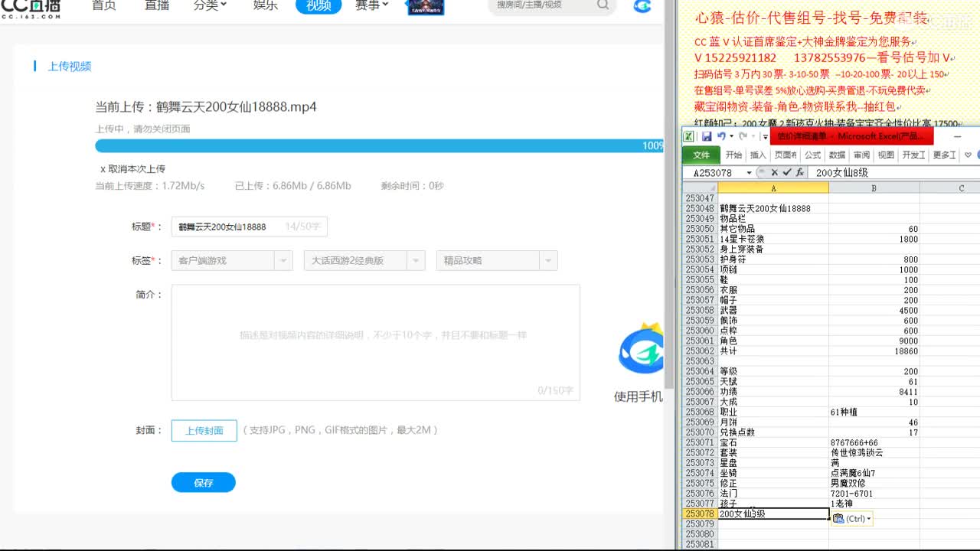Viewport: 980px width, 551px height.
Task: Click the 保存 button
Action: [204, 483]
